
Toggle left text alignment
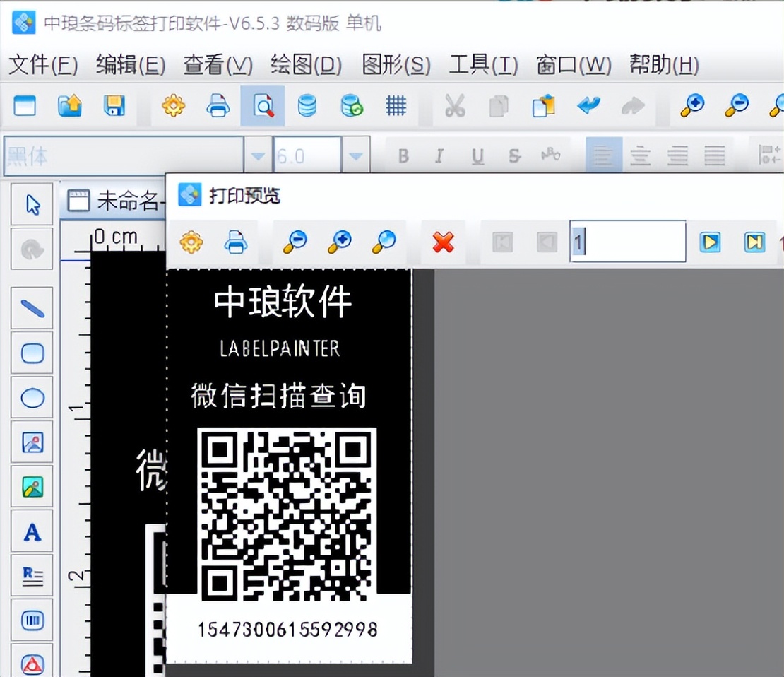603,155
